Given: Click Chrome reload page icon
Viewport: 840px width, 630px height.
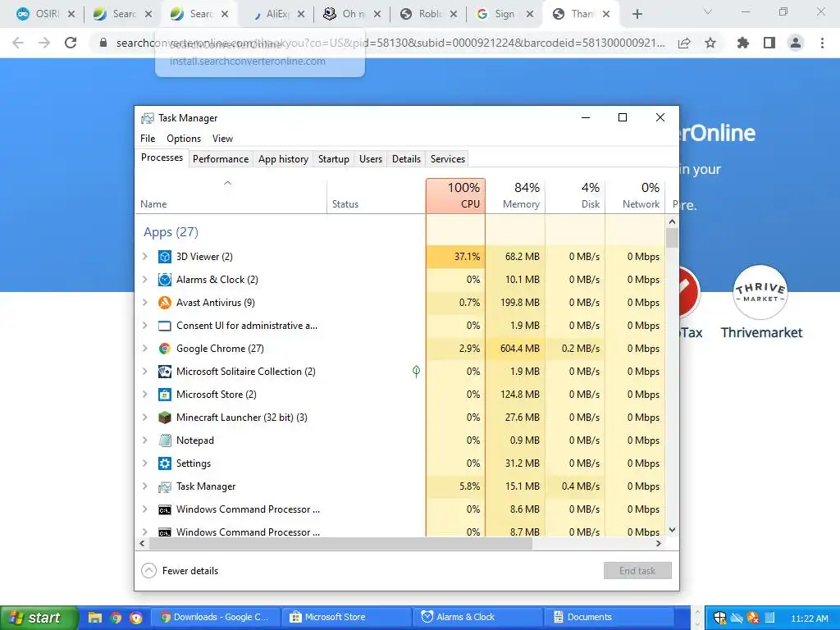Looking at the screenshot, I should 71,43.
